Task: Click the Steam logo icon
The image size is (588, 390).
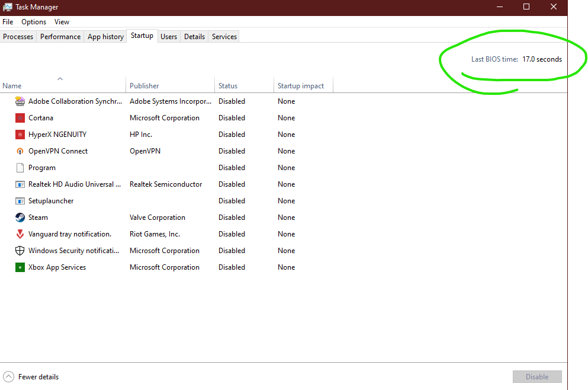Action: click(x=20, y=218)
